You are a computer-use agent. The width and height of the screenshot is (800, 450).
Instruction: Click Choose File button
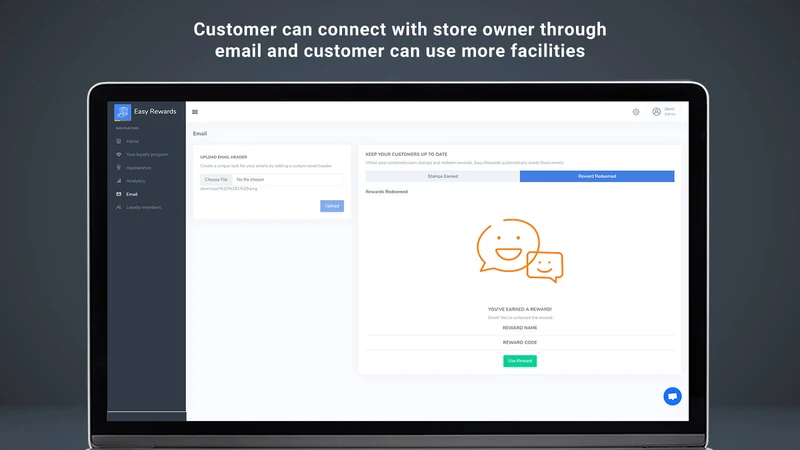pos(216,180)
